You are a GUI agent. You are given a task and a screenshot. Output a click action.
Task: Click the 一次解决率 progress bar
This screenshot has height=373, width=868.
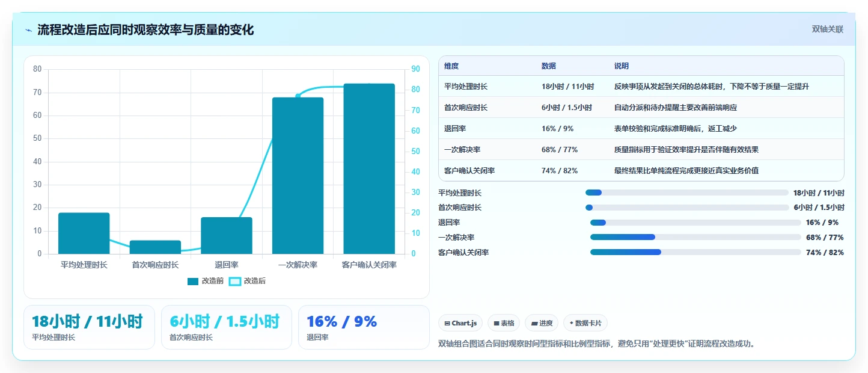coord(695,238)
